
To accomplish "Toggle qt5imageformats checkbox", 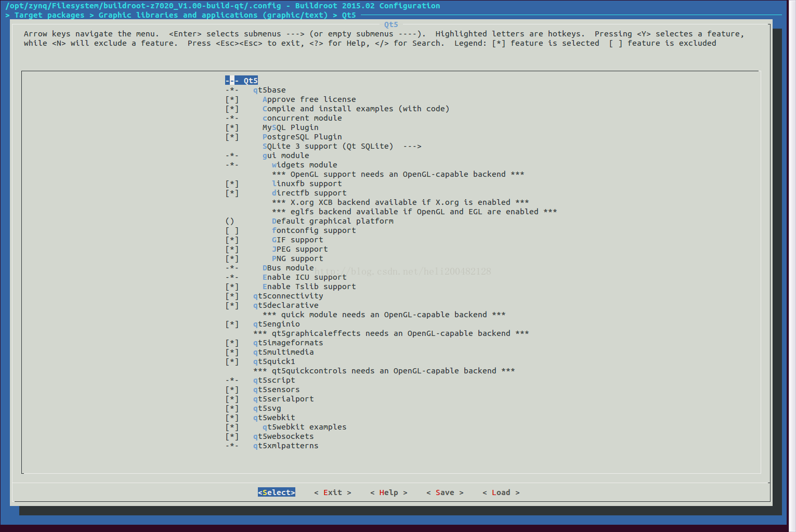I will pos(232,343).
